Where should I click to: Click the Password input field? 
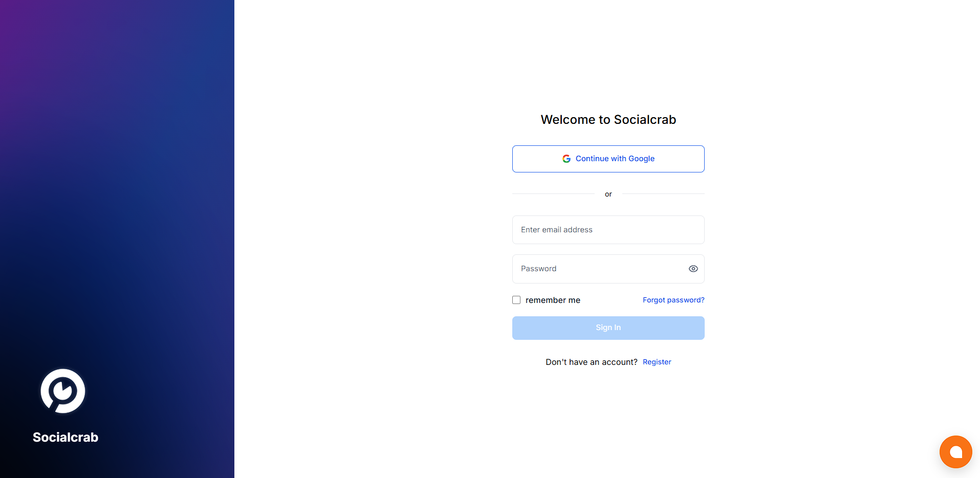pyautogui.click(x=589, y=268)
